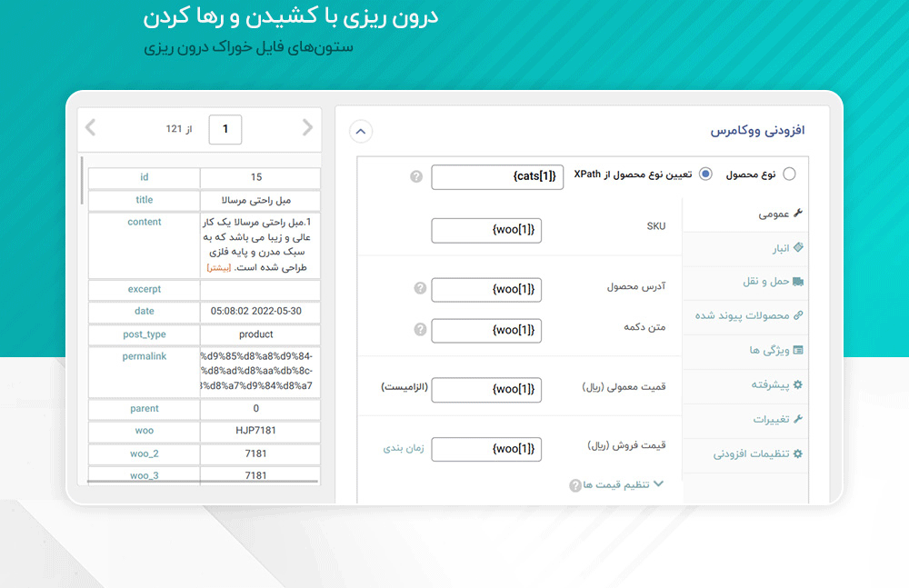Screen dimensions: 909x588
Task: Click the truck icon next to حمل و نقل
Action: pos(798,282)
